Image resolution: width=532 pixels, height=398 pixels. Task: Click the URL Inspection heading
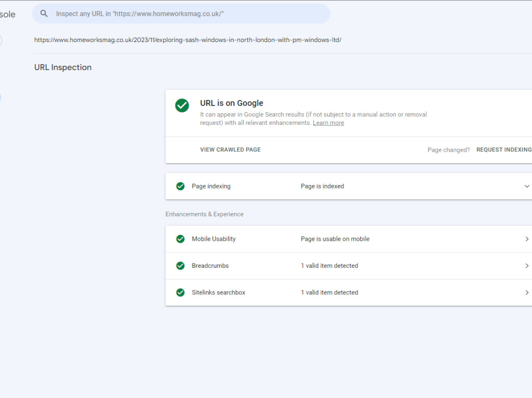point(63,67)
